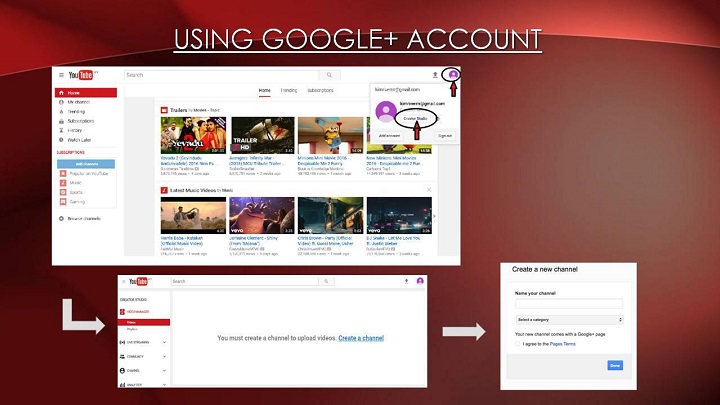
Task: Click the Creator Studio button in account popup
Action: point(415,118)
